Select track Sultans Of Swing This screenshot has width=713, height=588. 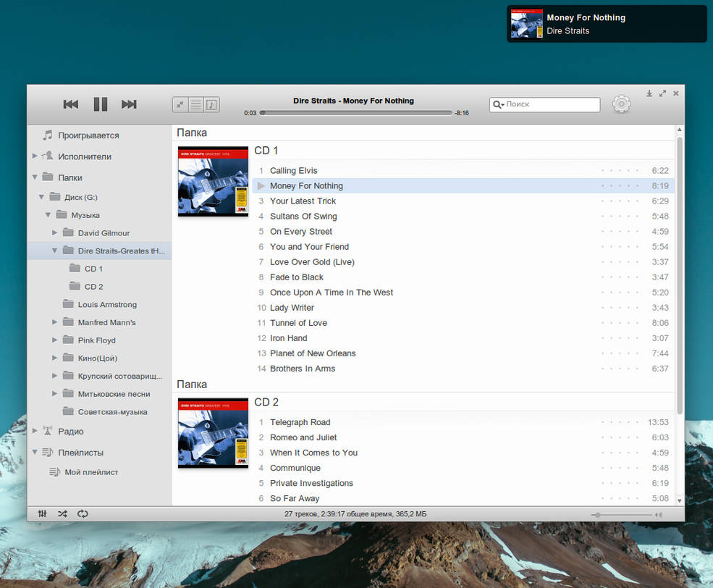click(303, 216)
